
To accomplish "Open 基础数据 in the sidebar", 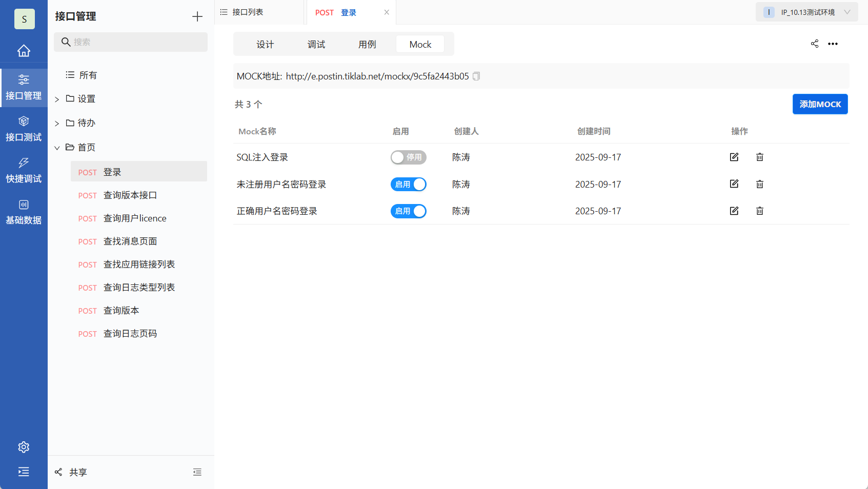I will [24, 211].
